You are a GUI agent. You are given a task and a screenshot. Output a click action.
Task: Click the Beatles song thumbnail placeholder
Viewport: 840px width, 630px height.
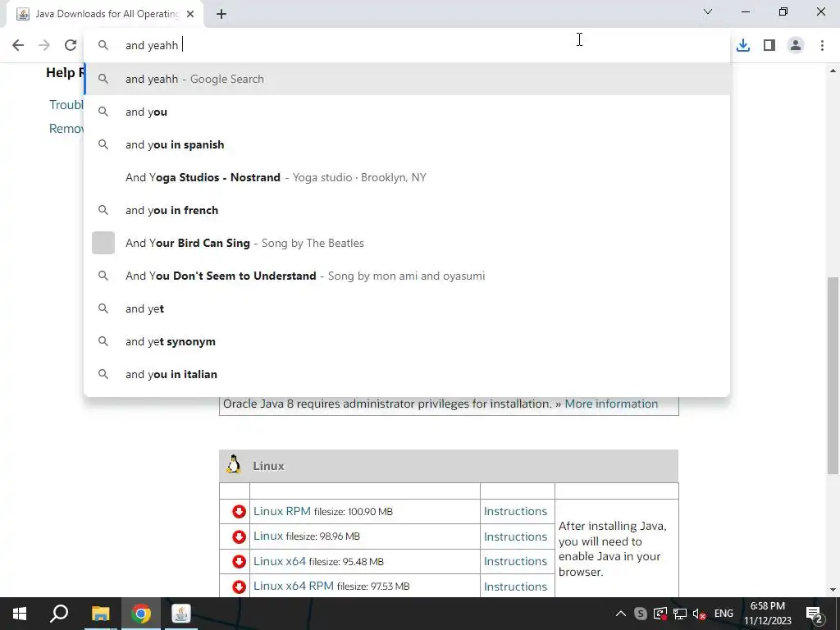pos(103,243)
